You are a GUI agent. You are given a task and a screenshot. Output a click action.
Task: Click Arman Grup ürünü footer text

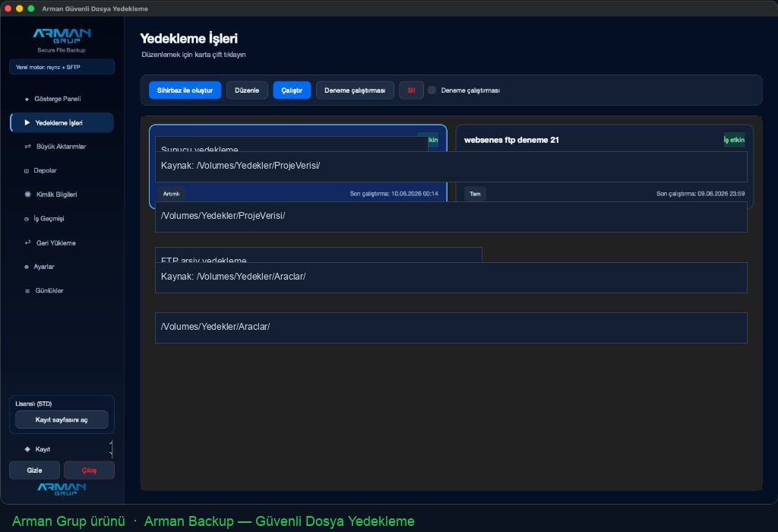[68, 521]
